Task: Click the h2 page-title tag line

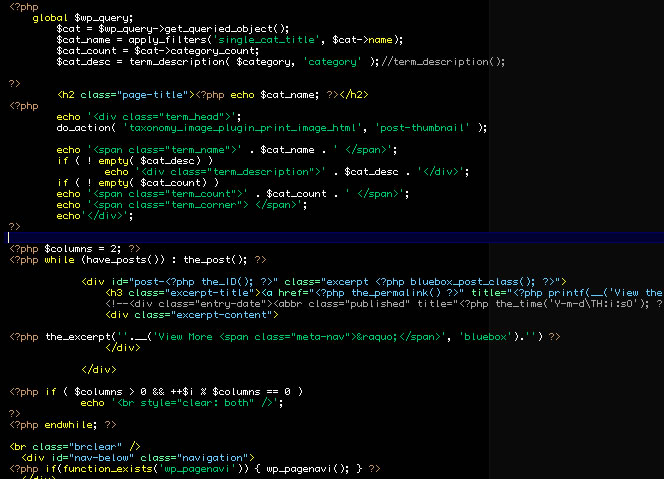Action: point(212,95)
